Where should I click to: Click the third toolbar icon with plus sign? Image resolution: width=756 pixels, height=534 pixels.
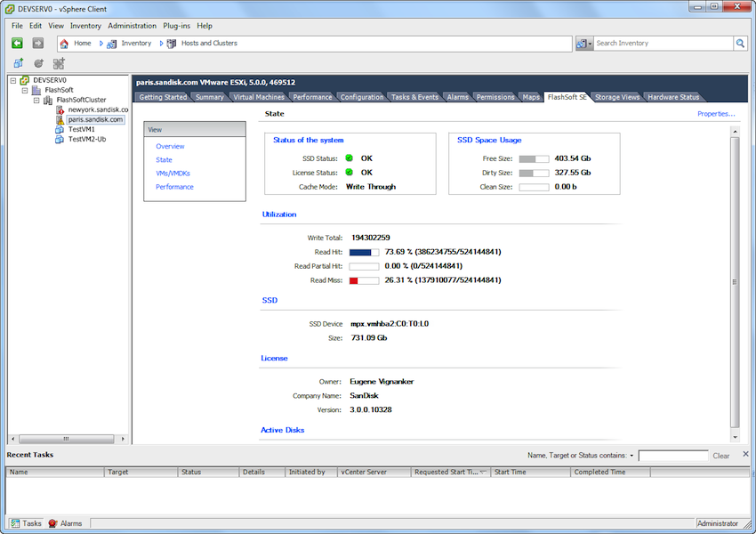(x=59, y=63)
